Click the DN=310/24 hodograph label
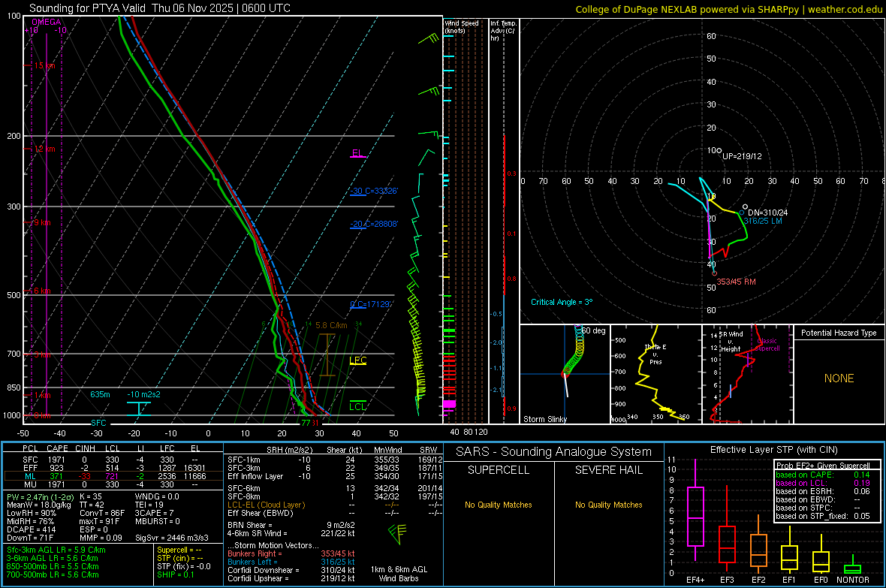Screen dimensions: 886x588 (767, 213)
